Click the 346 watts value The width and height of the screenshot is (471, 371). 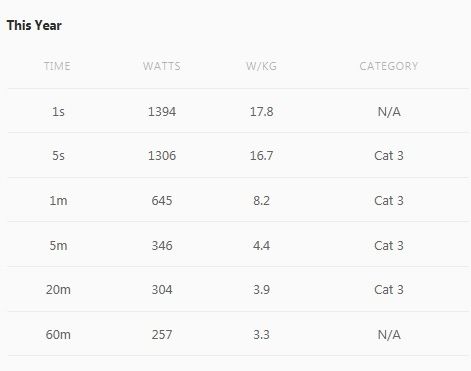pyautogui.click(x=162, y=246)
